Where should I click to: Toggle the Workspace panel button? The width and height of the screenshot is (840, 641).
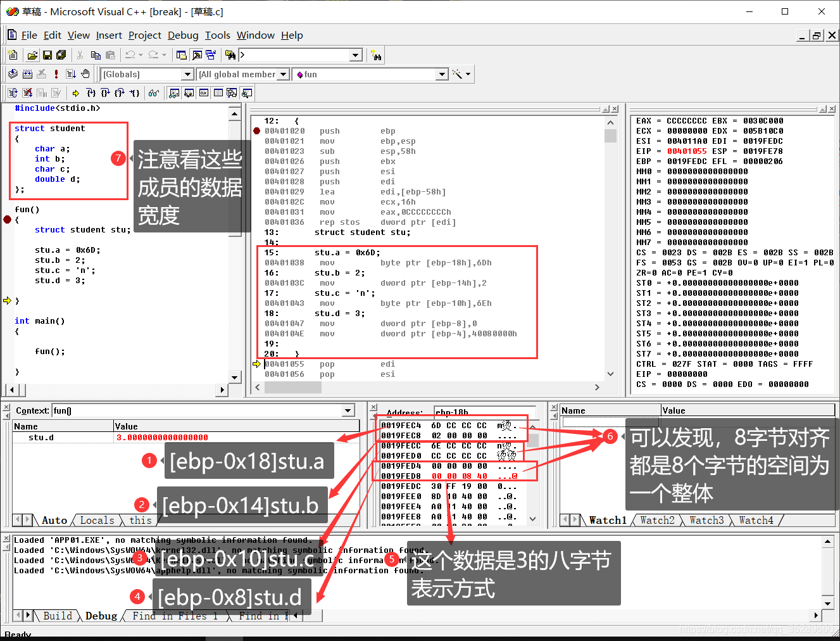click(x=181, y=55)
